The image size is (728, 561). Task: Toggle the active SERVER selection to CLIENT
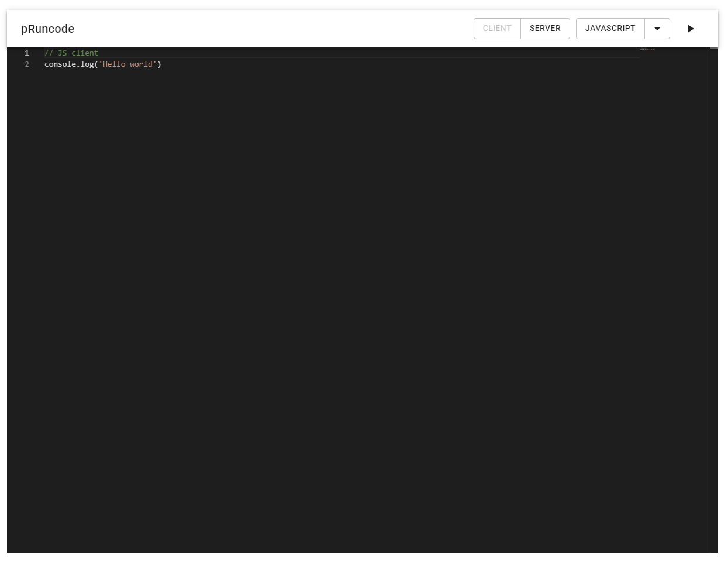497,28
